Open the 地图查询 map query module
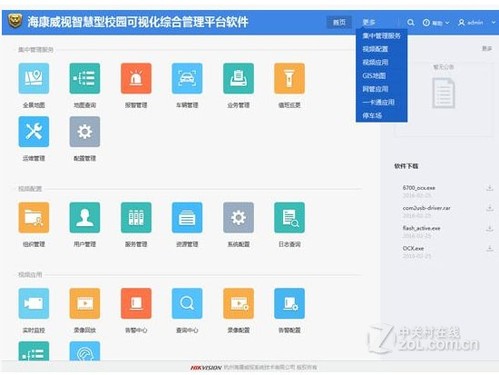The image size is (499, 375). tap(85, 78)
